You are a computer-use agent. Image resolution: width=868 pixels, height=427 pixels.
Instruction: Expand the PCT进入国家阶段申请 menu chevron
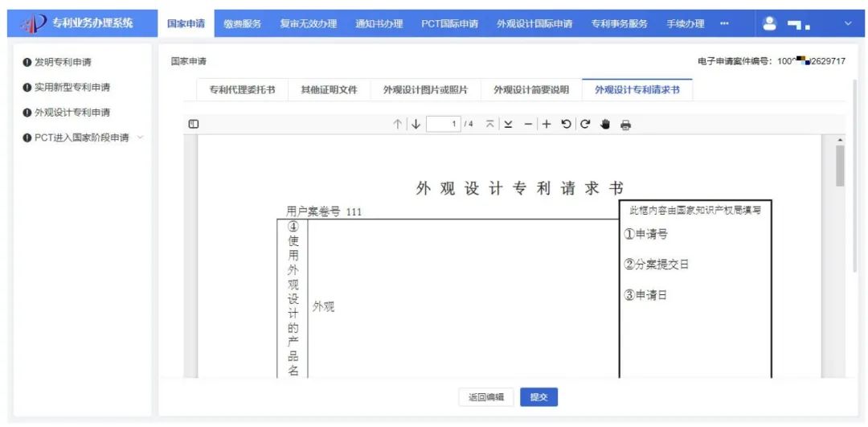141,138
